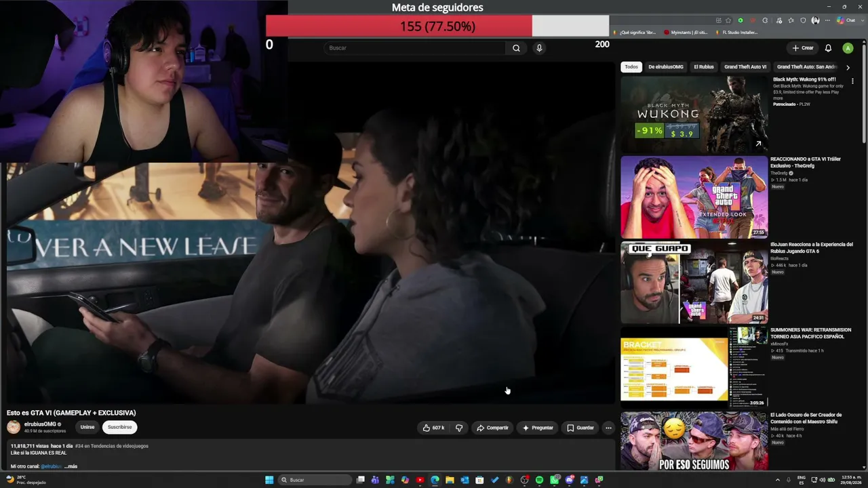
Task: Select Grand Theft Auto: San Andreas chip
Action: [807, 67]
